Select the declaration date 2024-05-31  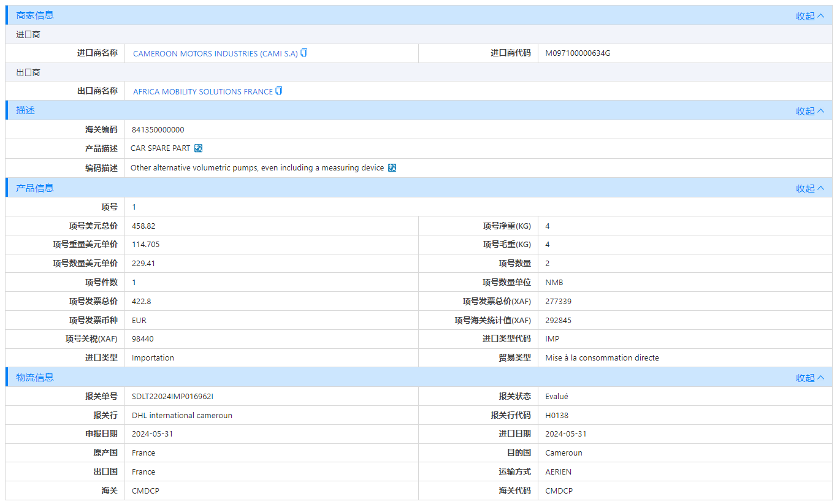click(x=152, y=433)
